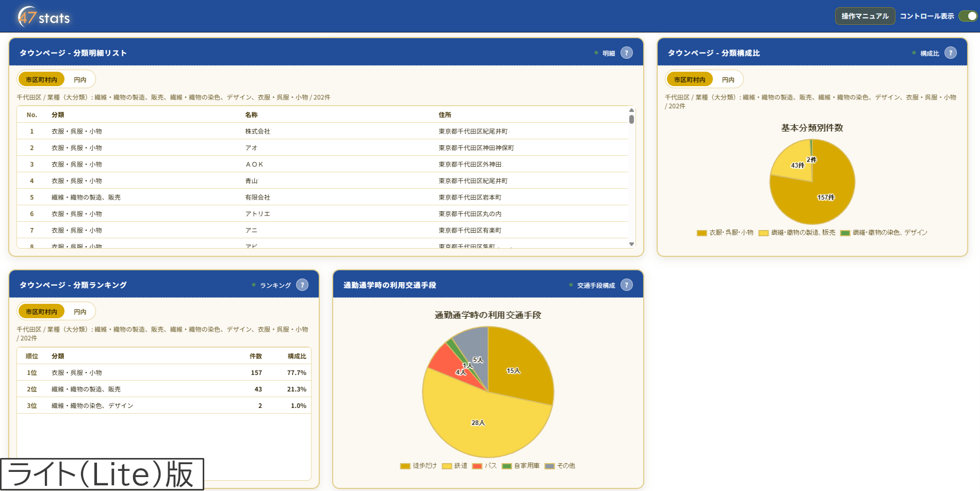Toggle 繊維・織物の染色、デザイン legend swatch

point(845,233)
